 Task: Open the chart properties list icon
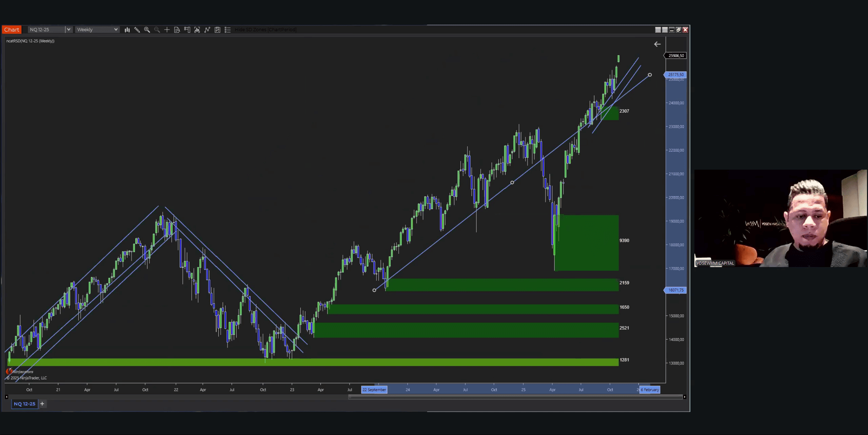pyautogui.click(x=228, y=30)
